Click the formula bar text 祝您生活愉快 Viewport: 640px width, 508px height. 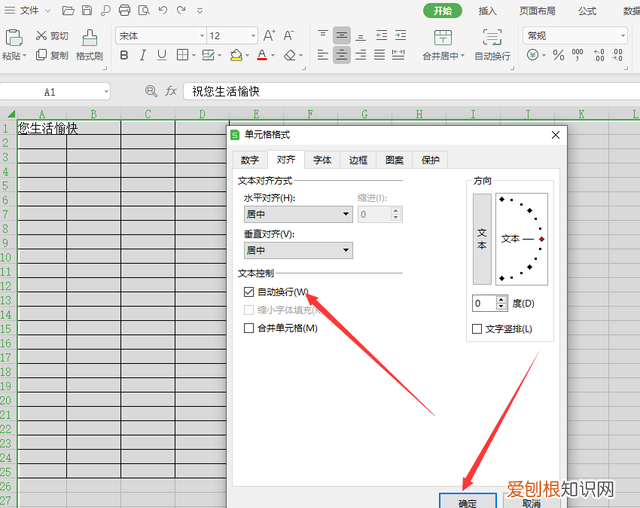pos(226,91)
